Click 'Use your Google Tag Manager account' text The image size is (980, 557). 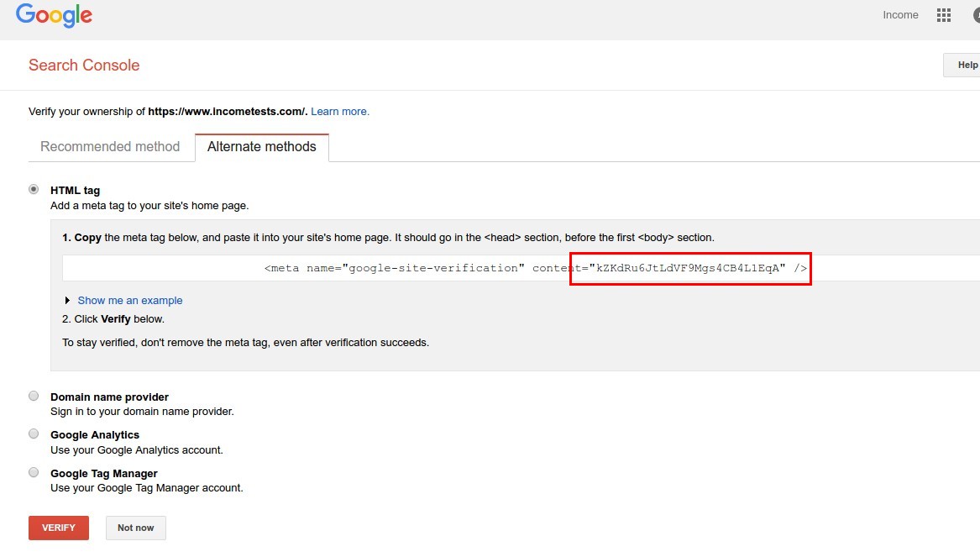click(x=147, y=487)
